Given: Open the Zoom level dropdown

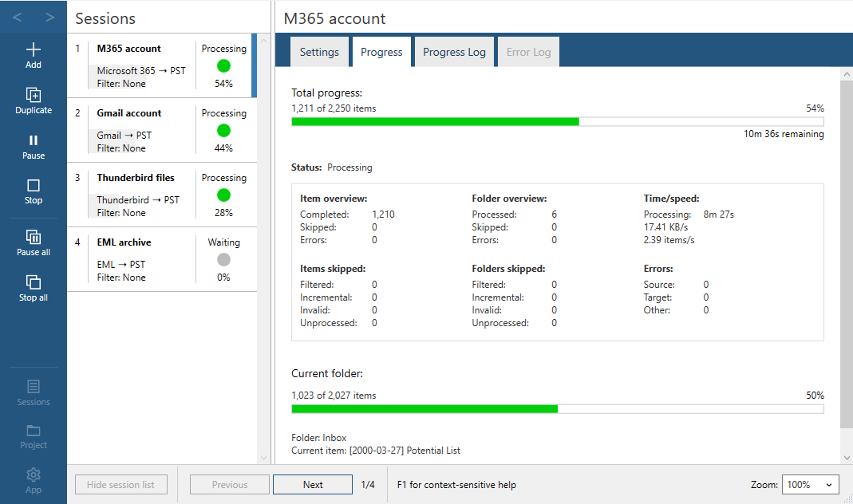Looking at the screenshot, I should 809,485.
